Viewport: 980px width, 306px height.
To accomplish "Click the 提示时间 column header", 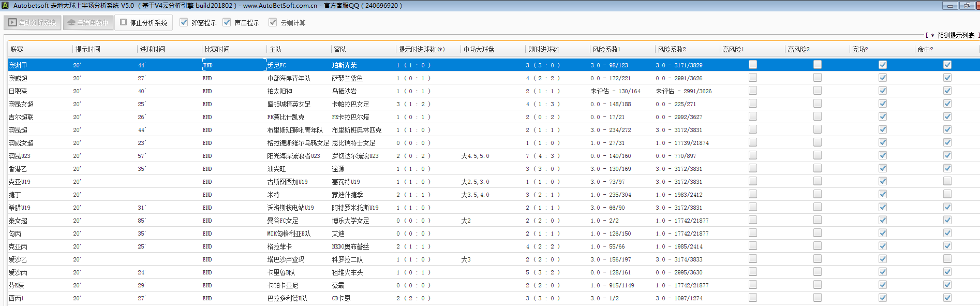I will pos(88,49).
